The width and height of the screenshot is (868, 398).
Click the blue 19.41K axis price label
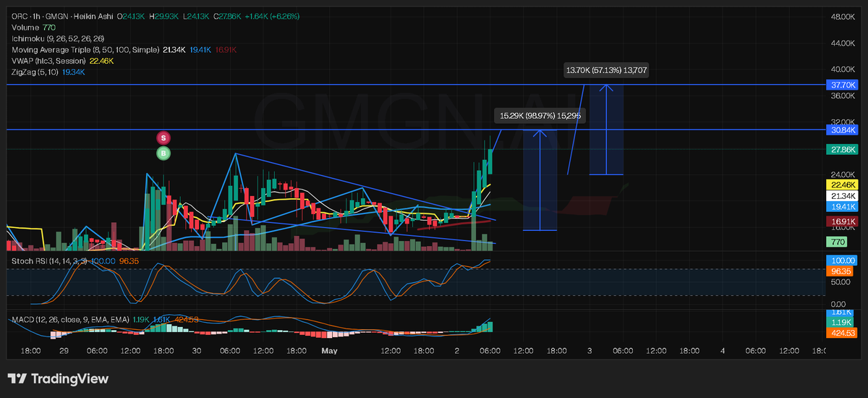pyautogui.click(x=841, y=206)
